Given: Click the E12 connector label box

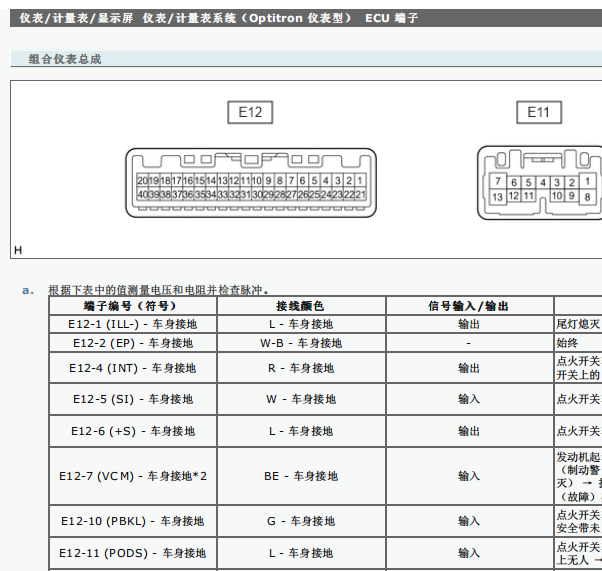Looking at the screenshot, I should 250,112.
